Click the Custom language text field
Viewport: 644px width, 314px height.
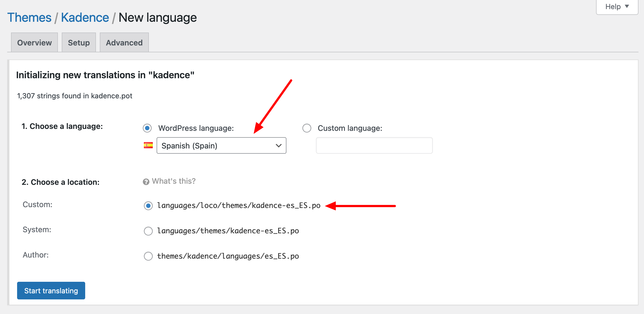click(374, 145)
